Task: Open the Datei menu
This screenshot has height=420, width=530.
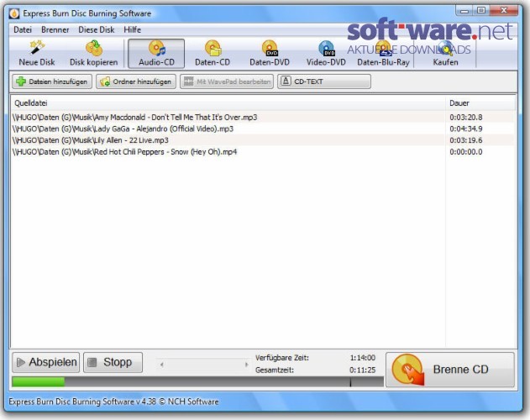Action: (x=23, y=29)
